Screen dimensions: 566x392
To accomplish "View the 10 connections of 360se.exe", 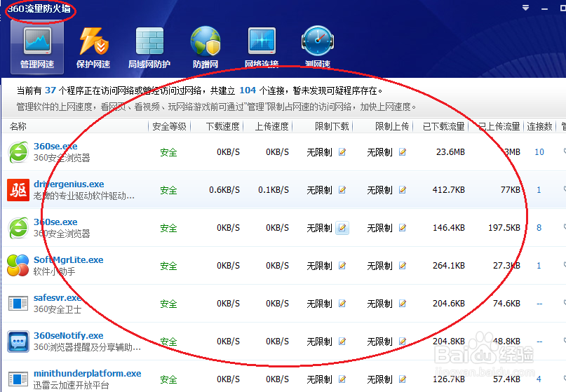I will [539, 152].
